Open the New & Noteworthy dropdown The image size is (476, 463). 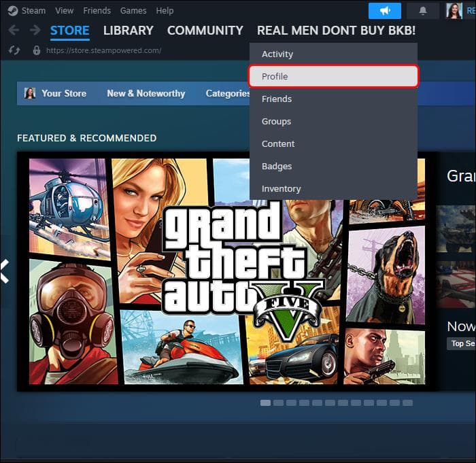point(146,93)
